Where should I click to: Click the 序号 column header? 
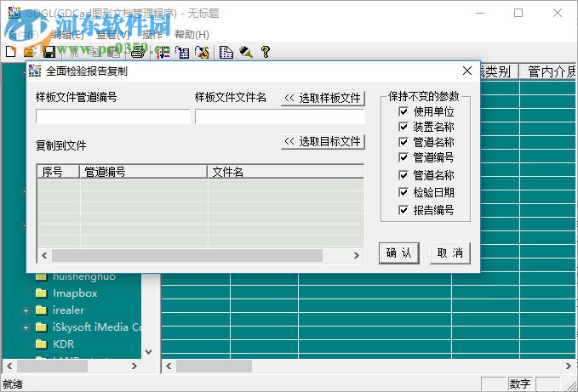pos(58,172)
